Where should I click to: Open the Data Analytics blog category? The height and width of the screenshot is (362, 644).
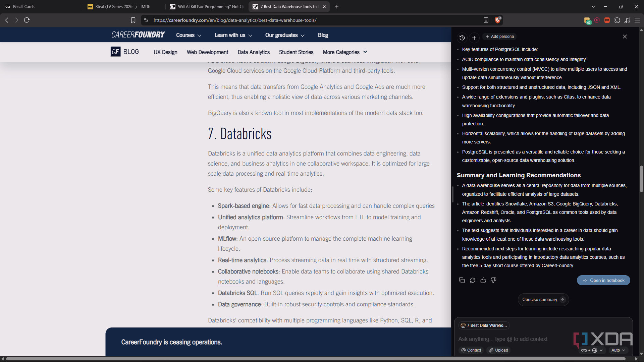pyautogui.click(x=254, y=52)
